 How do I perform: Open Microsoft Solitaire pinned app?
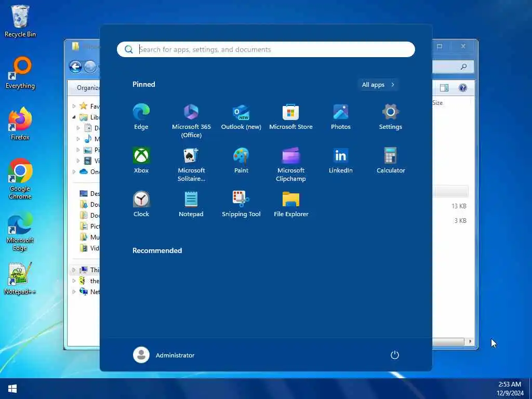coord(191,165)
